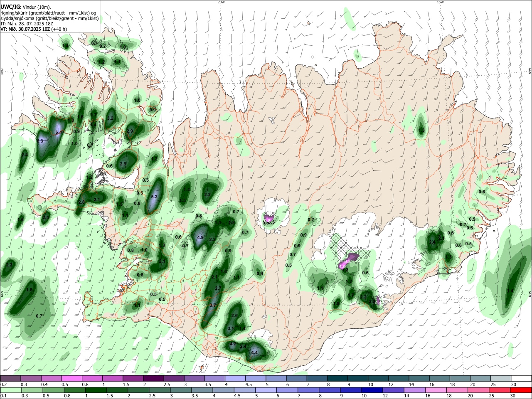This screenshot has height=399, width=532.
Task: Select the 2.8 value on Snæfellsnes
Action: 81,202
